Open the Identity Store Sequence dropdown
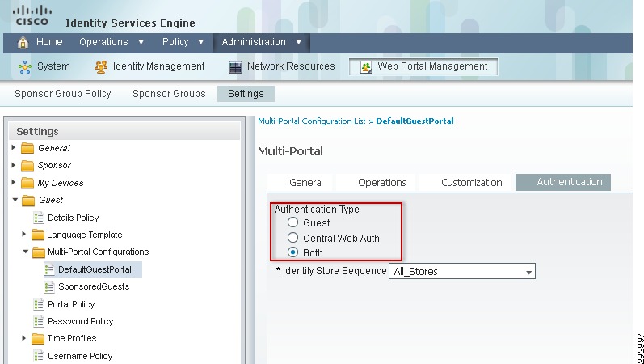Image resolution: width=644 pixels, height=364 pixels. coord(462,272)
